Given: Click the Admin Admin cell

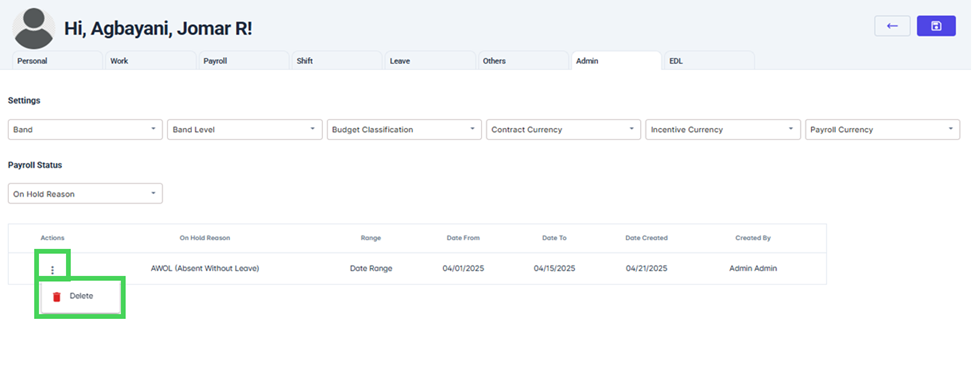Looking at the screenshot, I should [x=753, y=269].
